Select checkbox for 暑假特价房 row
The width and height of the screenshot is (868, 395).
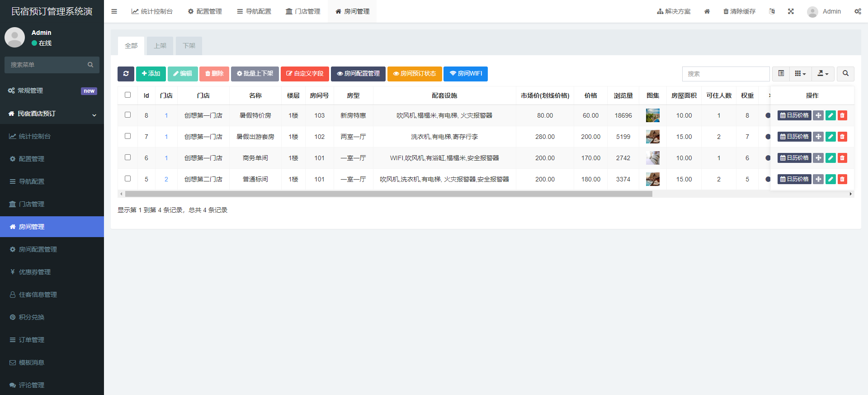point(127,115)
